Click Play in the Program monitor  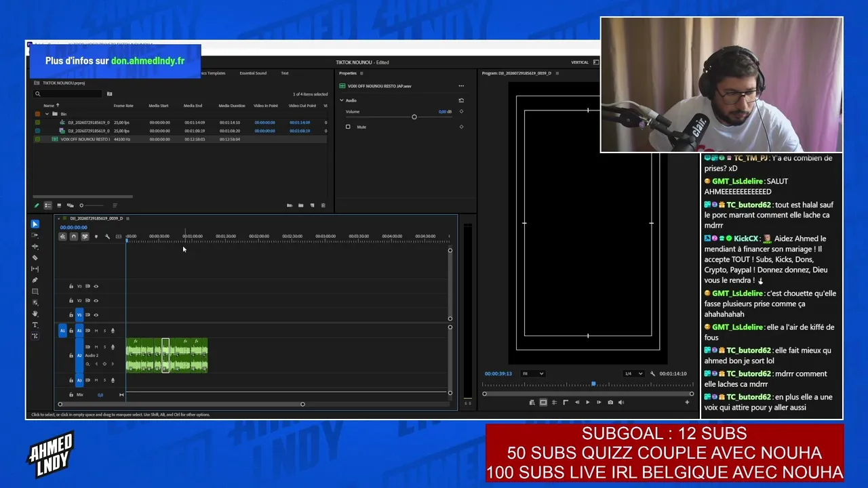(588, 403)
